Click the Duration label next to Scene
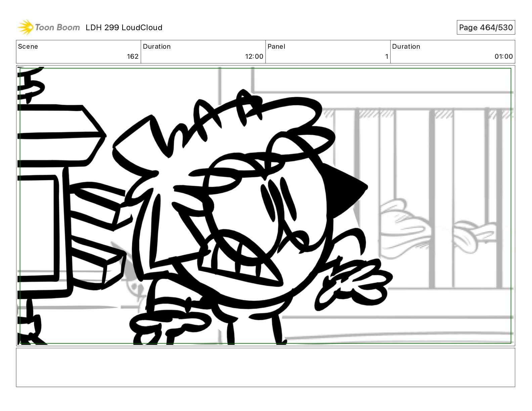Viewport: 532px width, 411px height. coord(157,47)
